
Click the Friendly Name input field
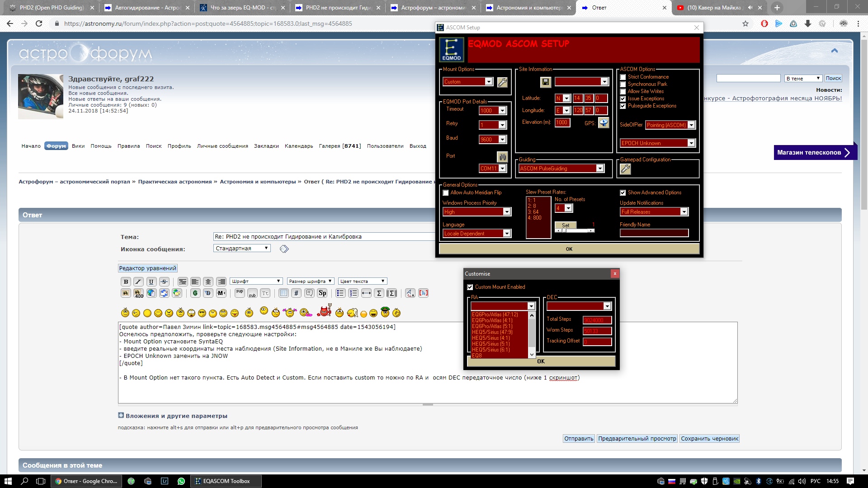point(654,233)
